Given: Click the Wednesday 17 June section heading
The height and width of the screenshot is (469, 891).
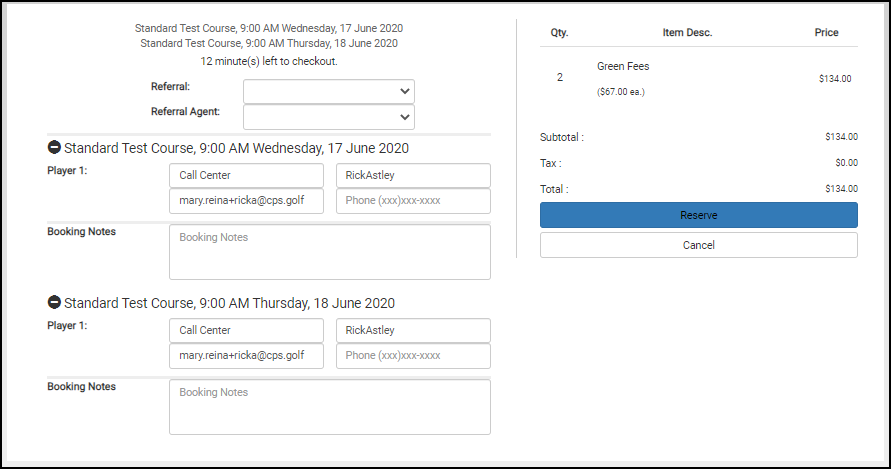Looking at the screenshot, I should (x=236, y=148).
